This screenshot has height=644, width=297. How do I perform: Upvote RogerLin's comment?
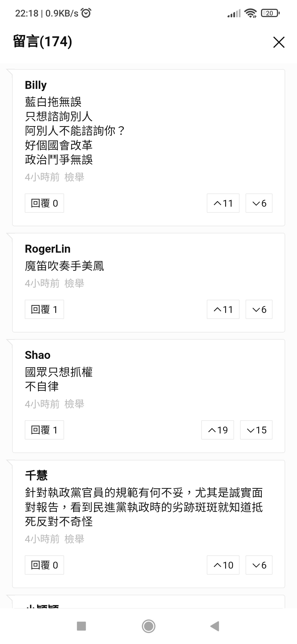pos(223,309)
